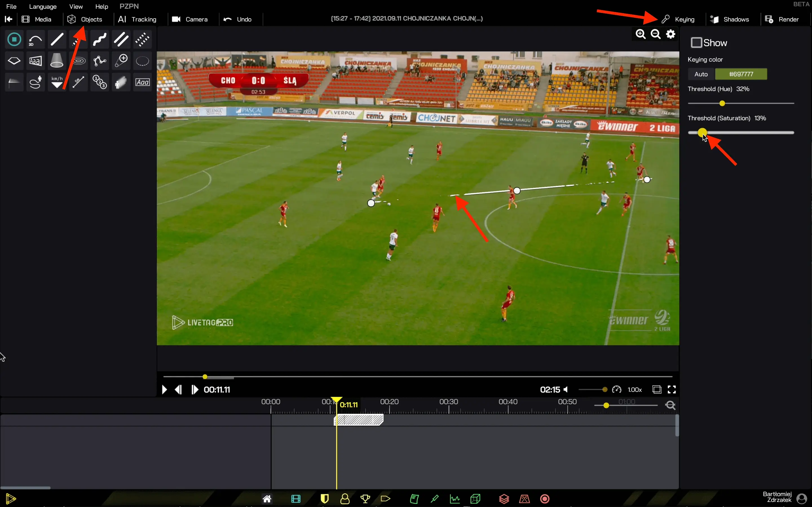Select the numbered 1-2-3 sequence tool

pos(100,82)
